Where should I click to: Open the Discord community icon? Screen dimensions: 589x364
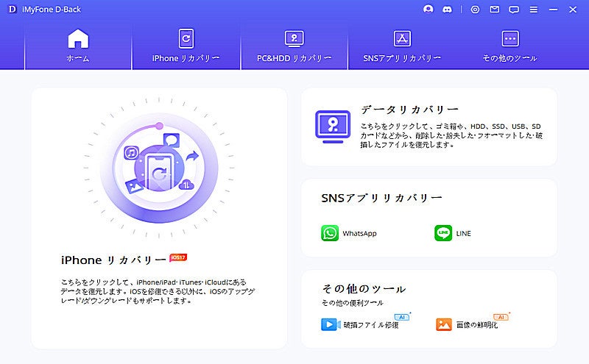point(447,10)
